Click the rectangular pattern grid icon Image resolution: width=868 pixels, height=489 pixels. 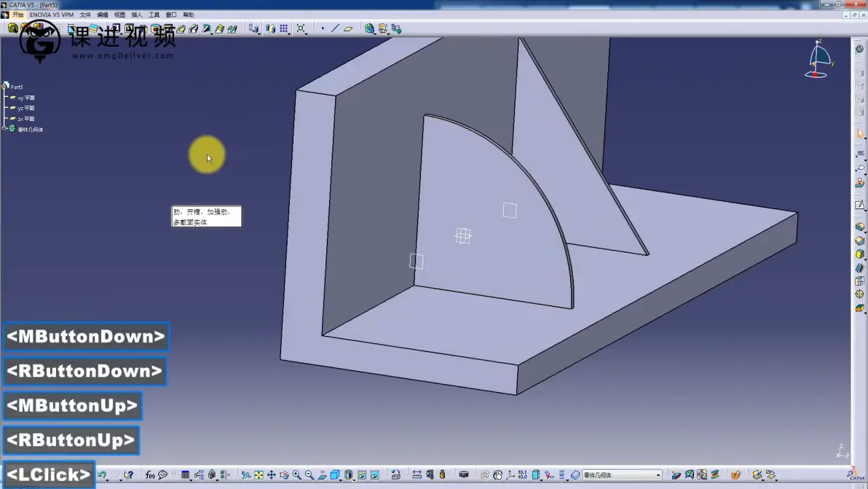point(283,28)
